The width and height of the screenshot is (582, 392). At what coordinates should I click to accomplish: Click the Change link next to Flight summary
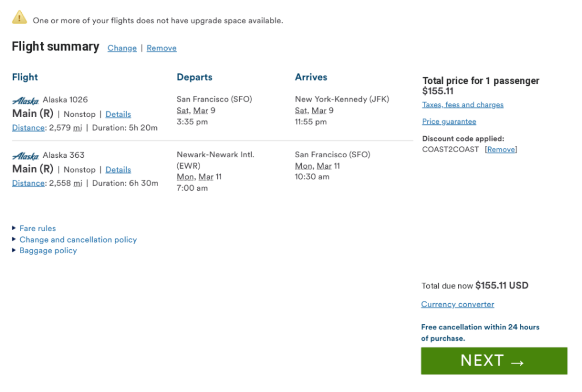click(122, 48)
